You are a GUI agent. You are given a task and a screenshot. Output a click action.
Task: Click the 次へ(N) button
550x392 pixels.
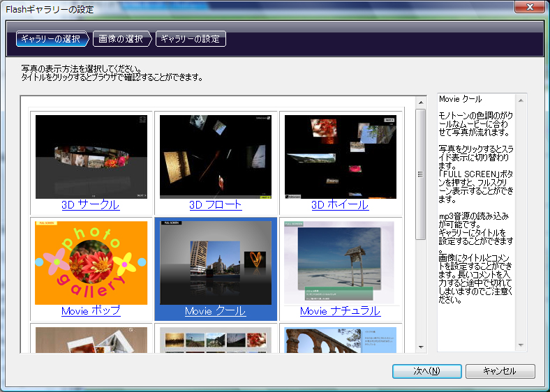click(427, 371)
